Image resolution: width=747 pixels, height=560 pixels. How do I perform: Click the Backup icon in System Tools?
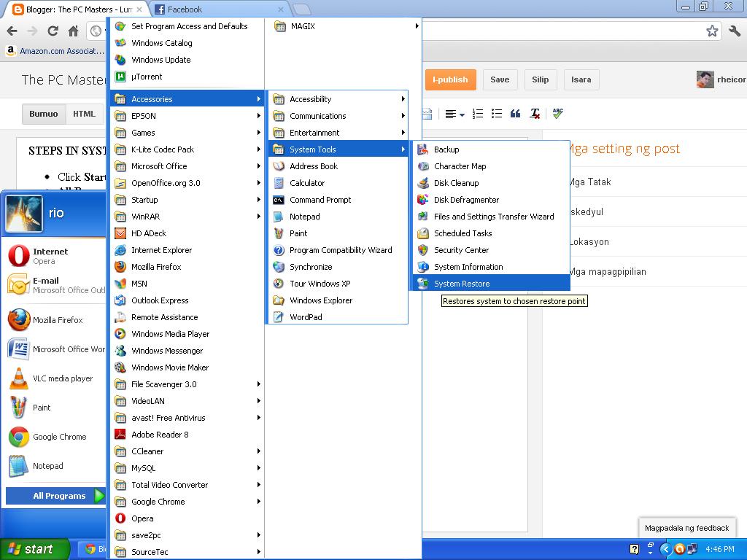pos(422,149)
